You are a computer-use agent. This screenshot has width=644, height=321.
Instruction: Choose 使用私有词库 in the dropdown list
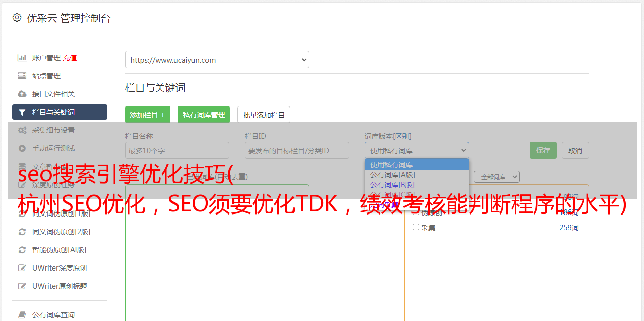[x=417, y=165]
